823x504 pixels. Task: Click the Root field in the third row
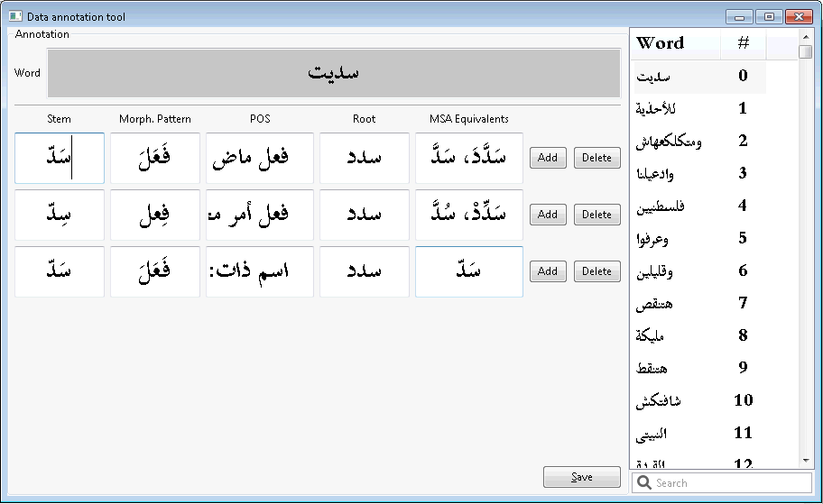[x=365, y=271]
